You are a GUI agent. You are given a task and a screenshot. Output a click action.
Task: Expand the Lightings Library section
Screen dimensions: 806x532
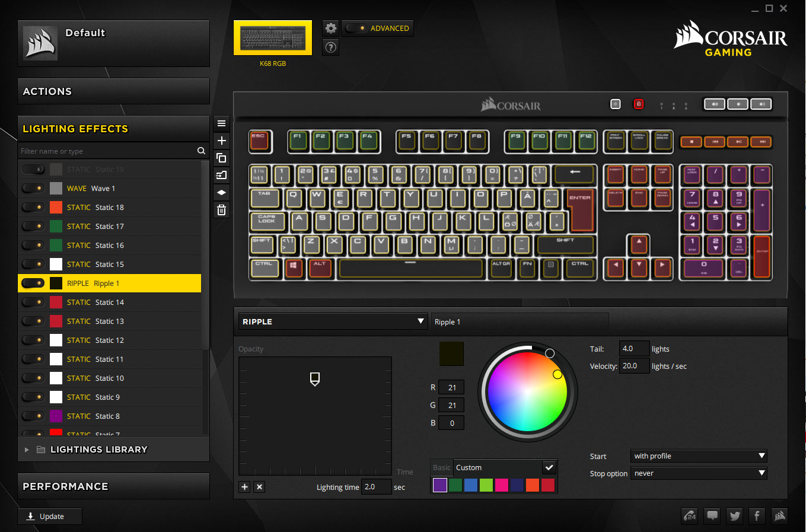pos(27,450)
